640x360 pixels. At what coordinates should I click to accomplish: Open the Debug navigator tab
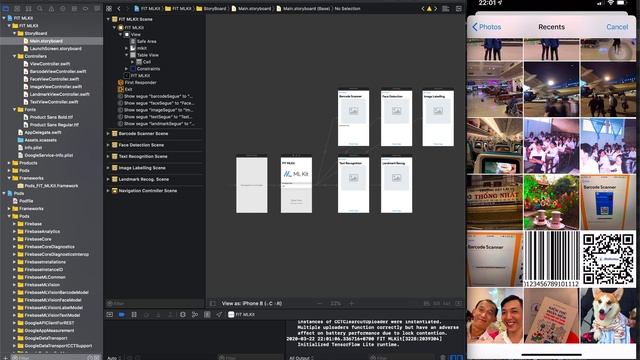point(74,8)
